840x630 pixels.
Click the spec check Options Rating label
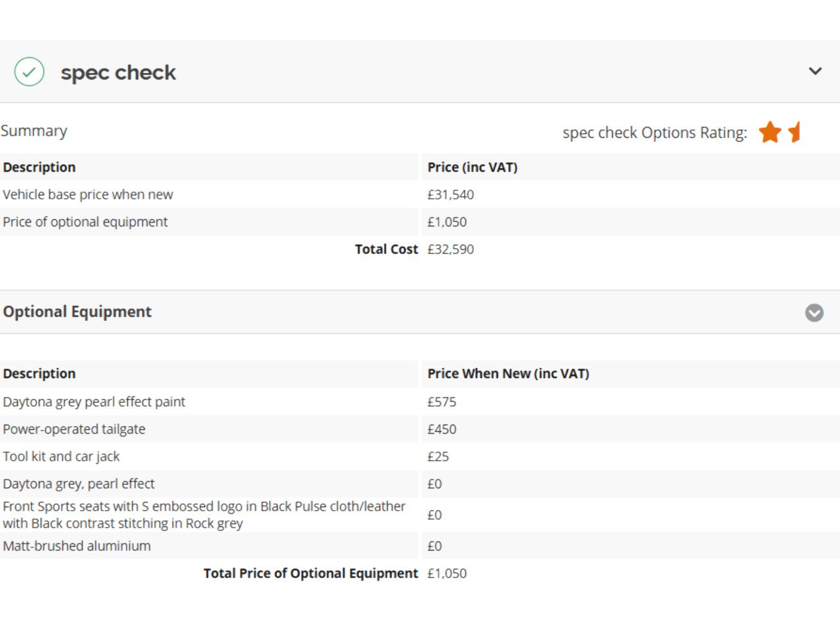[x=654, y=133]
